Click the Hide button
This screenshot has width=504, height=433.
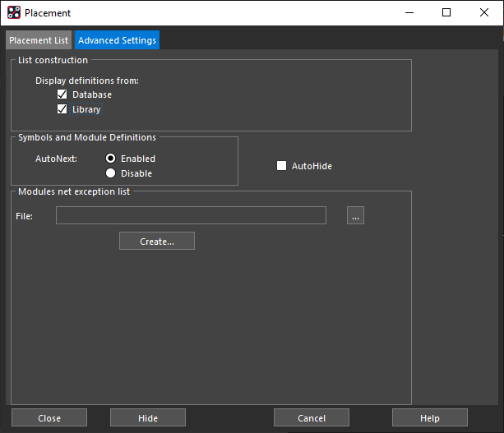tap(148, 417)
